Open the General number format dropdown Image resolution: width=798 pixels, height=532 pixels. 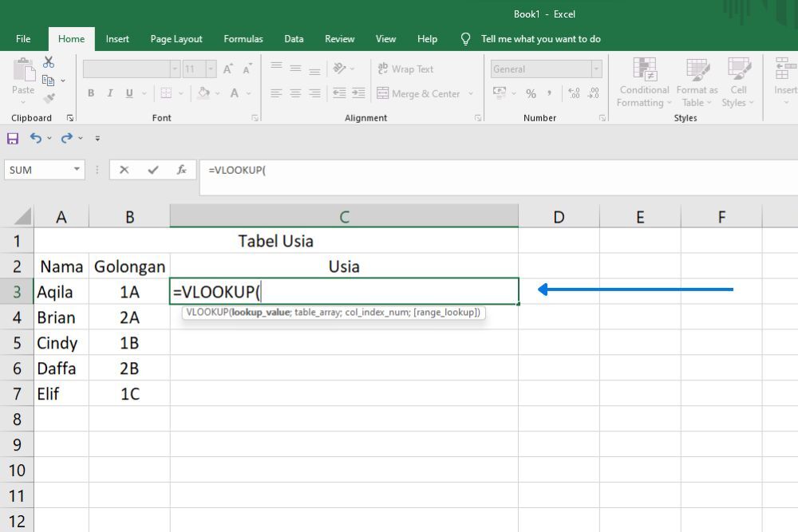click(598, 69)
